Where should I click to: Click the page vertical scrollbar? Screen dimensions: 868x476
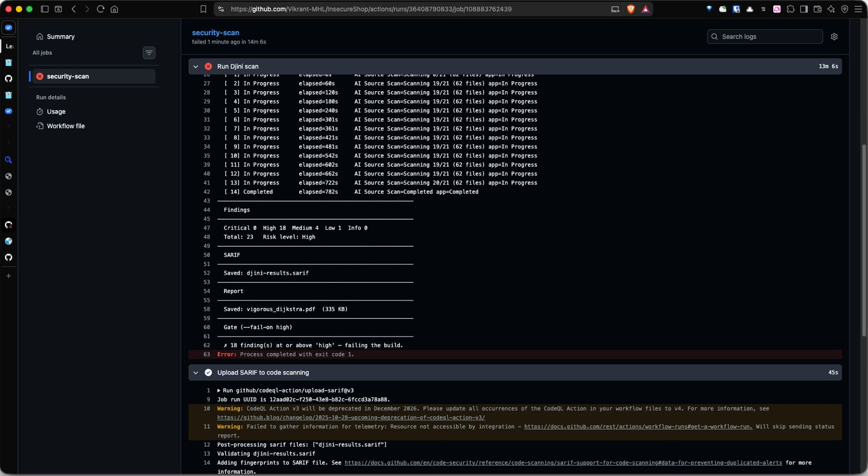pyautogui.click(x=865, y=240)
